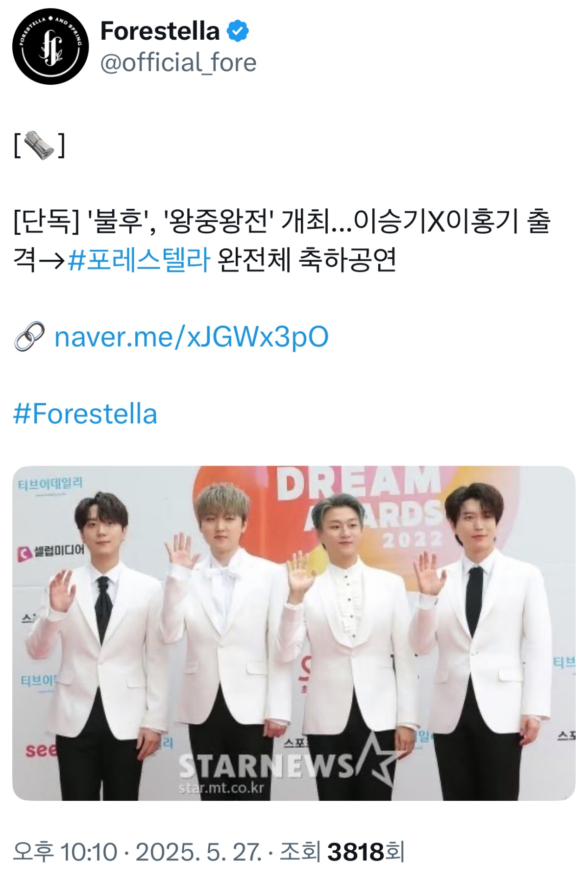Select the Forestella display name
The width and height of the screenshot is (588, 887).
coord(160,31)
